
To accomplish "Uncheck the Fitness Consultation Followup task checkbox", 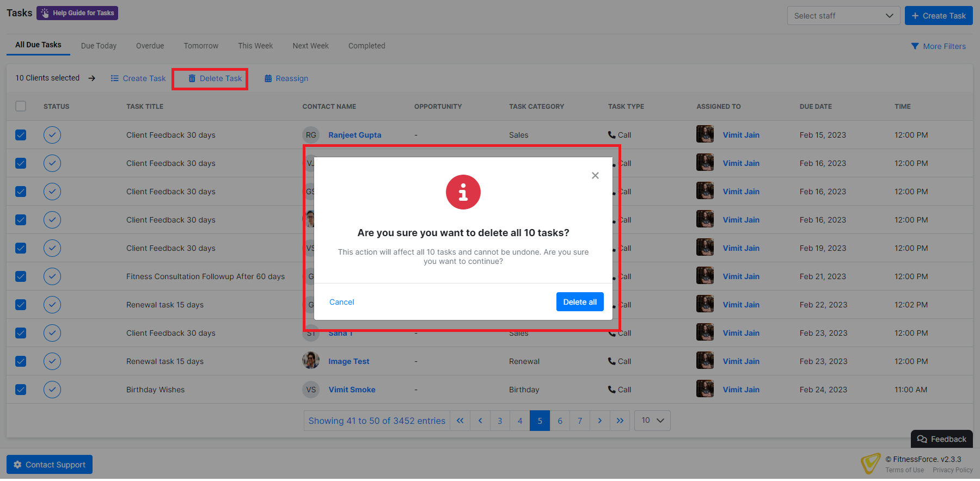I will (x=21, y=276).
